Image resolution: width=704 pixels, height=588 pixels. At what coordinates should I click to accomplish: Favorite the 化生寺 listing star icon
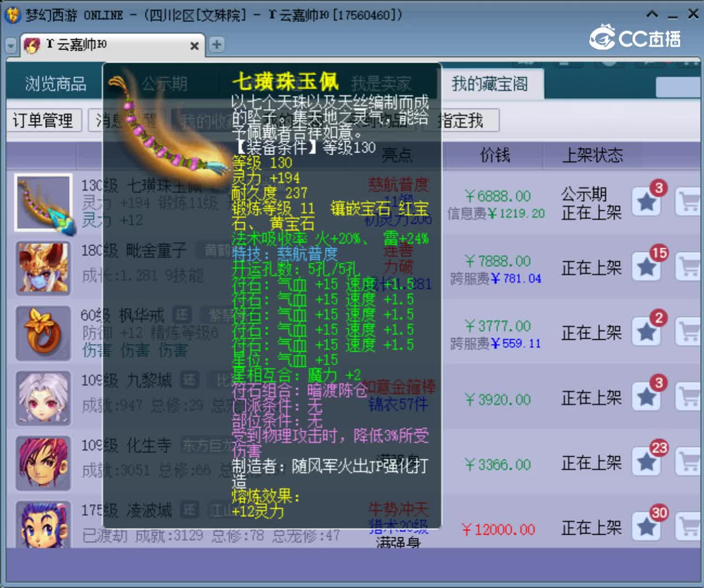(x=647, y=463)
